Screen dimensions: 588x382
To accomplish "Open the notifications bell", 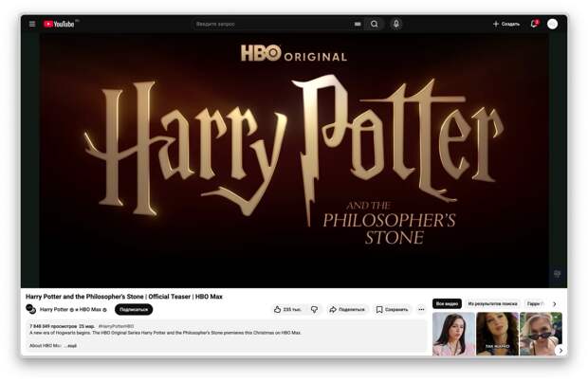I will point(534,24).
